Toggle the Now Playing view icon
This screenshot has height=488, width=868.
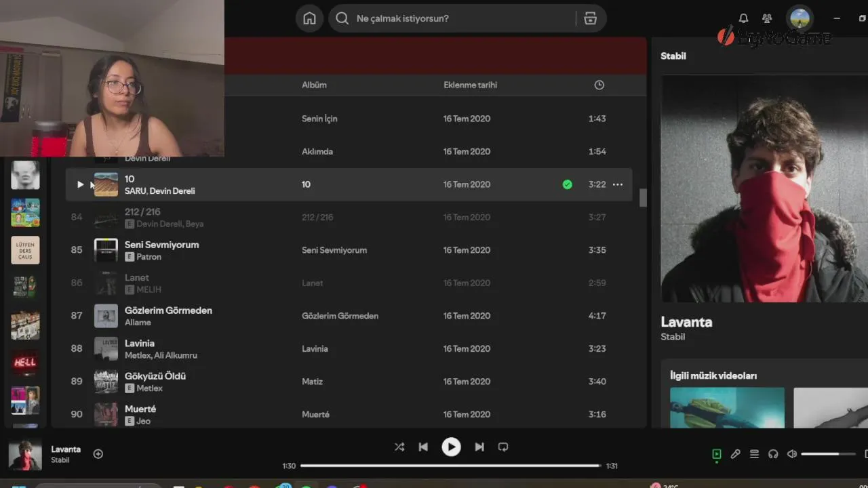coord(716,454)
